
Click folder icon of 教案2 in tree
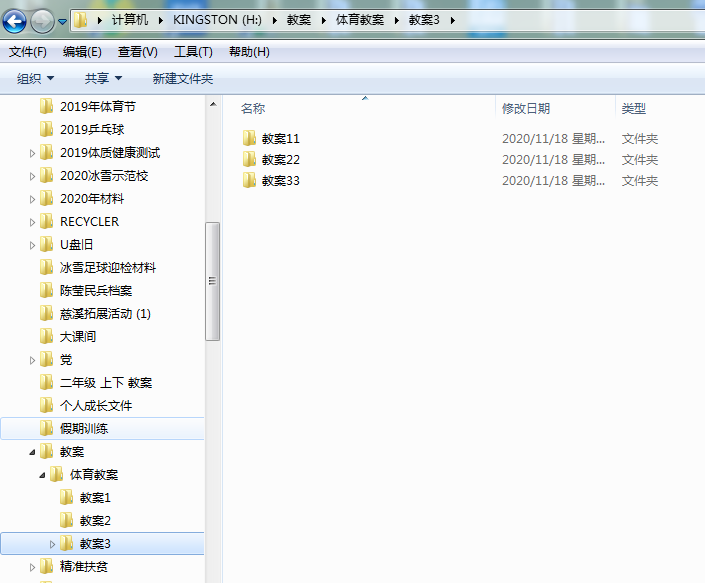click(x=67, y=520)
